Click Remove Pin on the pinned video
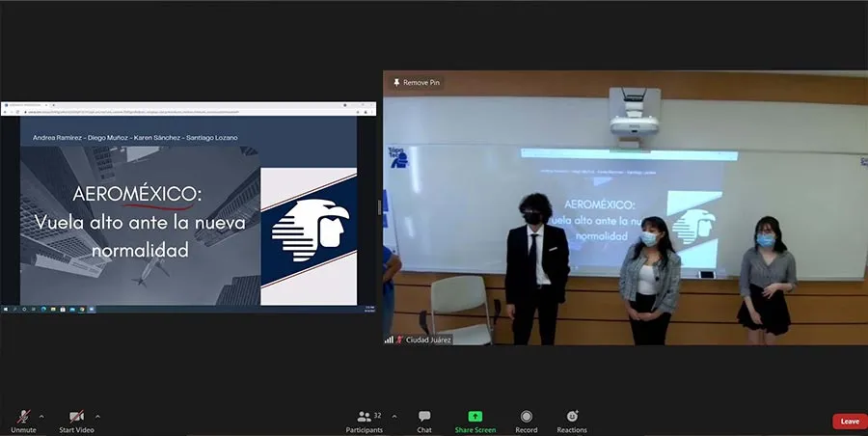This screenshot has height=436, width=868. tap(417, 83)
